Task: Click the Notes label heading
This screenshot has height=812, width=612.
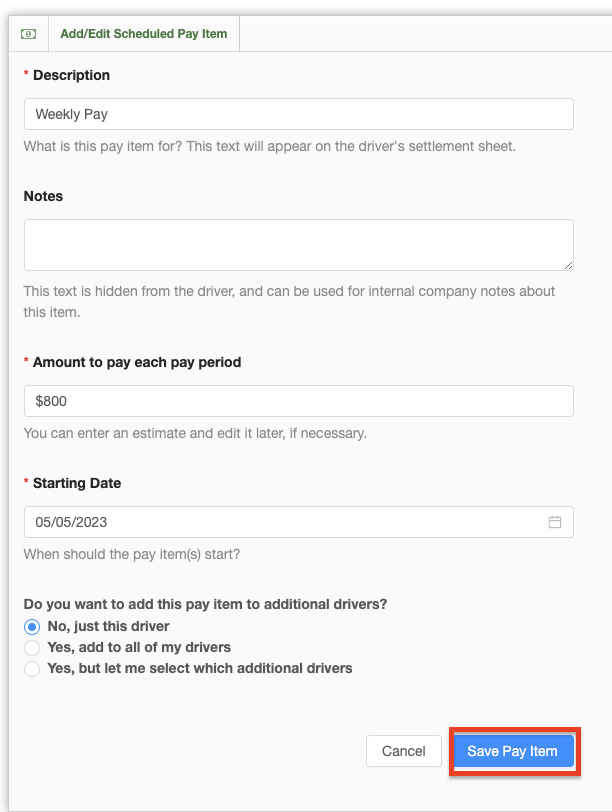Action: click(43, 196)
